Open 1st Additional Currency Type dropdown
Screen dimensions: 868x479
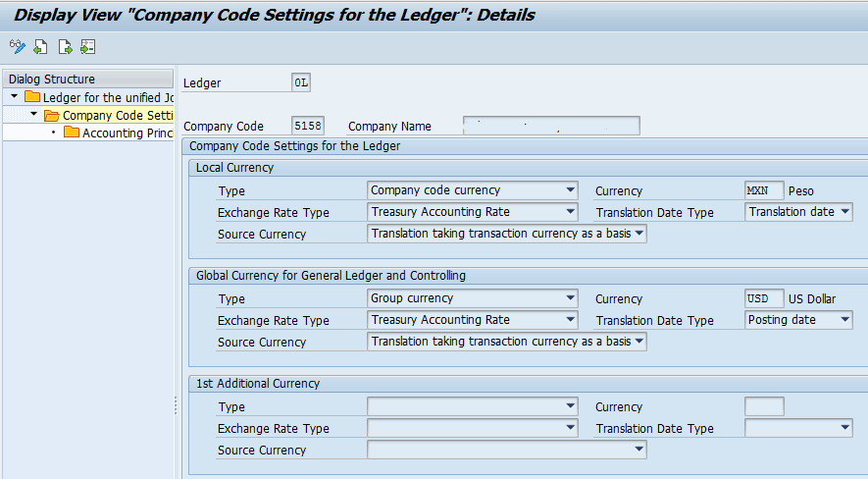(x=571, y=406)
